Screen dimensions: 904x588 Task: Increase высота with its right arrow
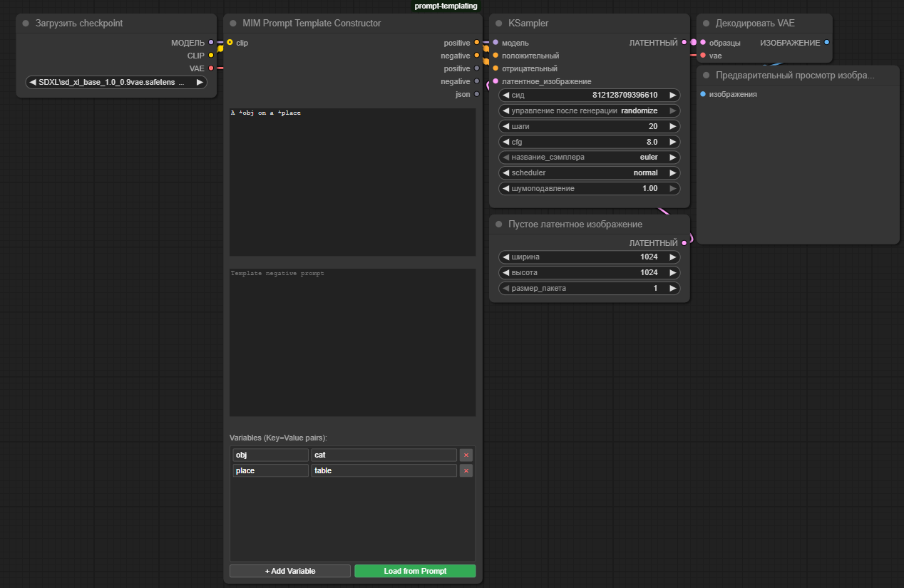672,273
